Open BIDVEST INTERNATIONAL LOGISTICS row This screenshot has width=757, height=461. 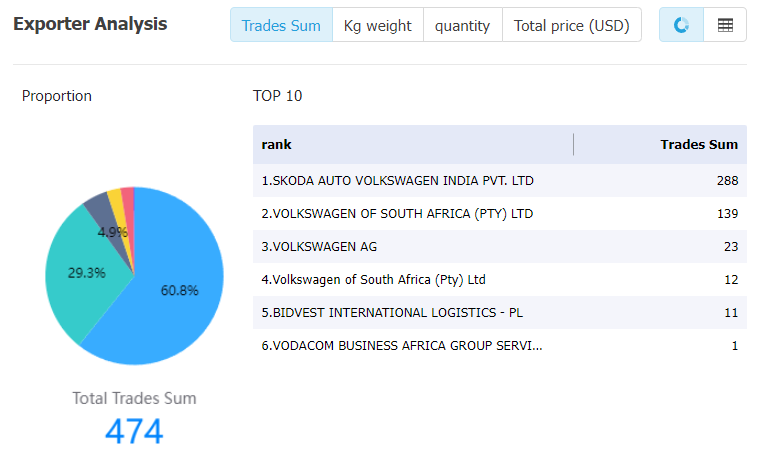click(x=500, y=312)
